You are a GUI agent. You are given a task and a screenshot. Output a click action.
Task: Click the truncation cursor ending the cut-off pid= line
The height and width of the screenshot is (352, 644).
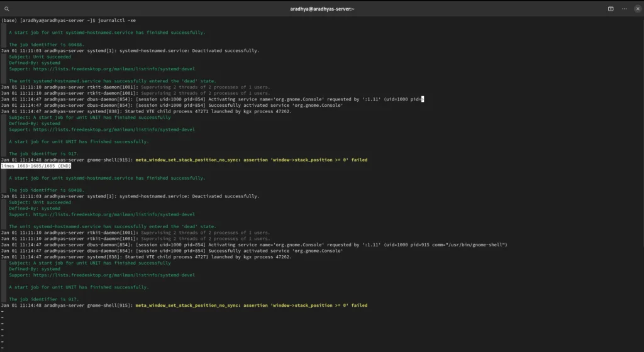(x=422, y=99)
